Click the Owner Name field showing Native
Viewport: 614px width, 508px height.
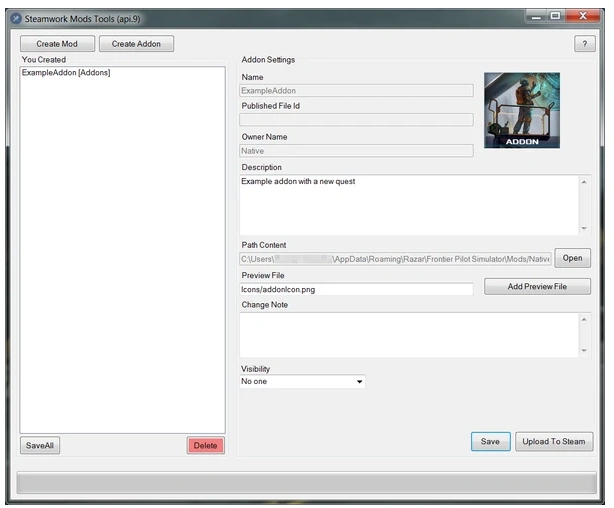tap(356, 151)
